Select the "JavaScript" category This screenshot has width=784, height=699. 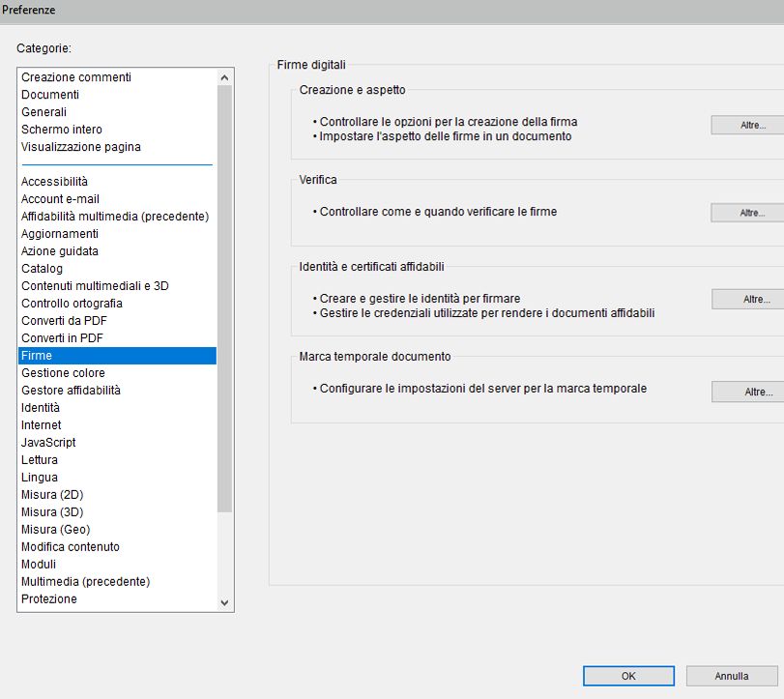click(49, 442)
